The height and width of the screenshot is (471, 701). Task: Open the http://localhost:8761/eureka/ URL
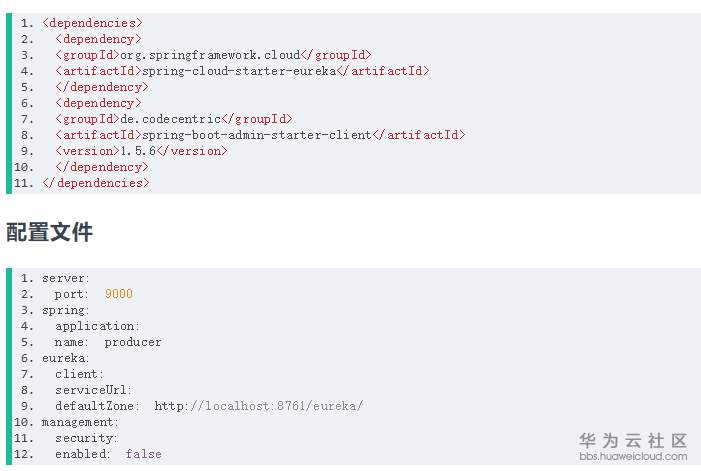[258, 405]
